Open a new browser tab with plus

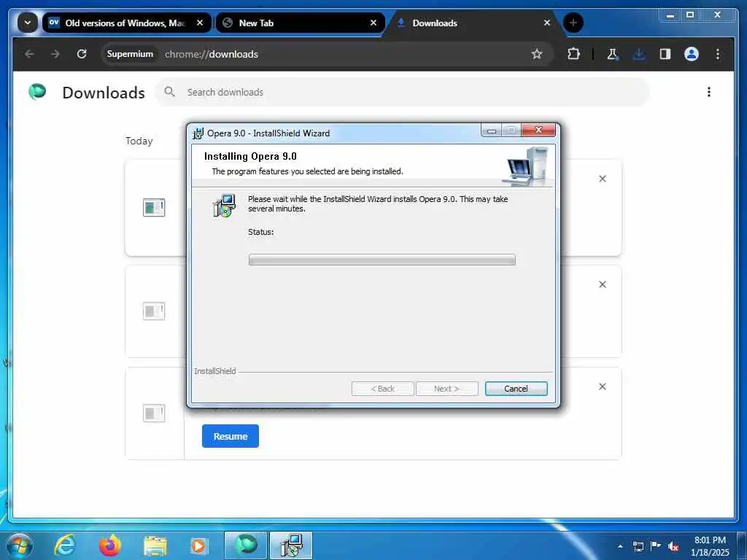point(573,23)
